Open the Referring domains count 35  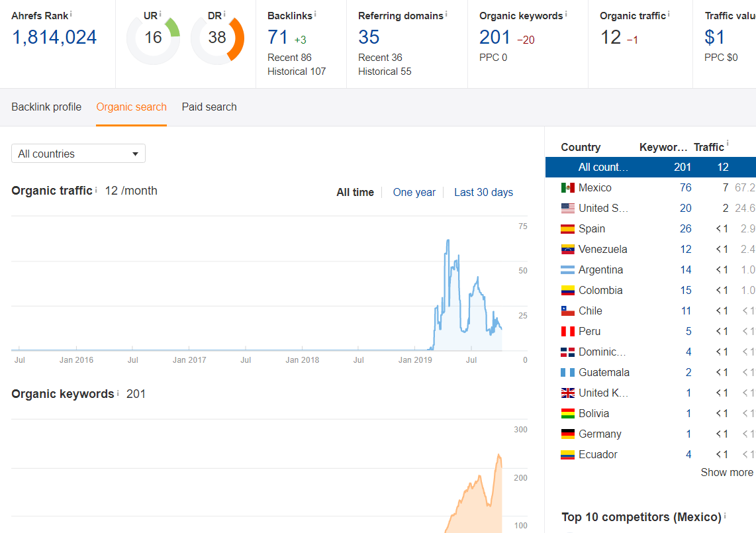click(369, 37)
